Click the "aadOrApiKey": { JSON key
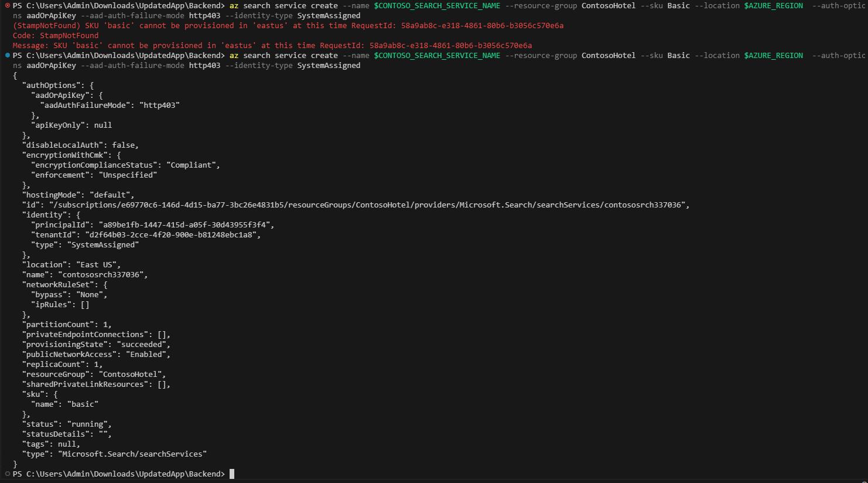This screenshot has width=868, height=483. click(x=67, y=96)
